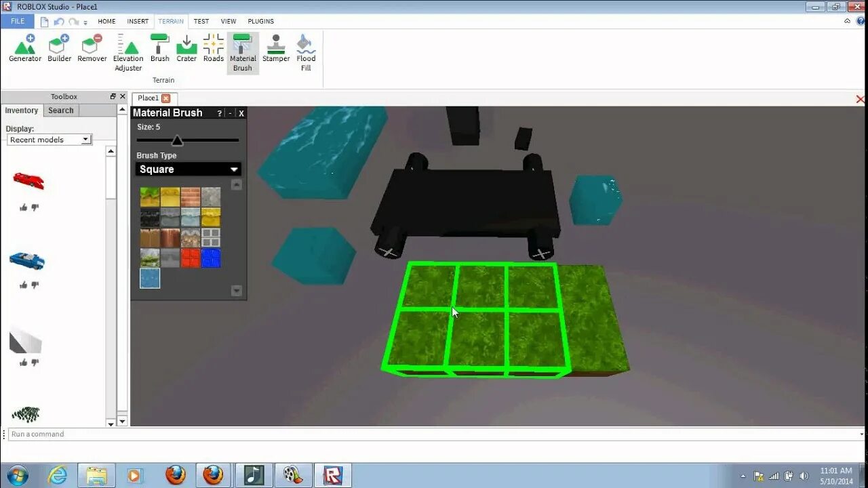
Task: Thumbs down the blue convertible model
Action: pyautogui.click(x=35, y=285)
